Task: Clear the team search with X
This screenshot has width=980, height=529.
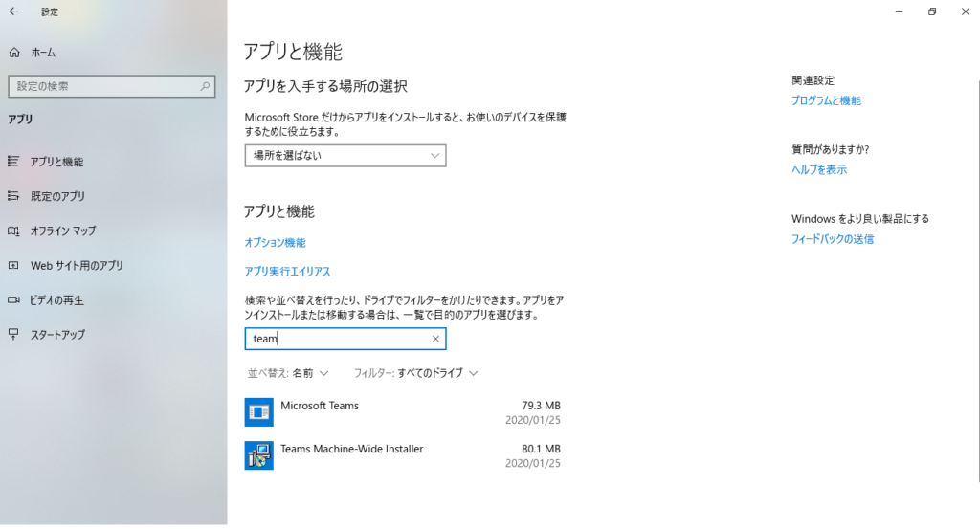Action: (435, 339)
